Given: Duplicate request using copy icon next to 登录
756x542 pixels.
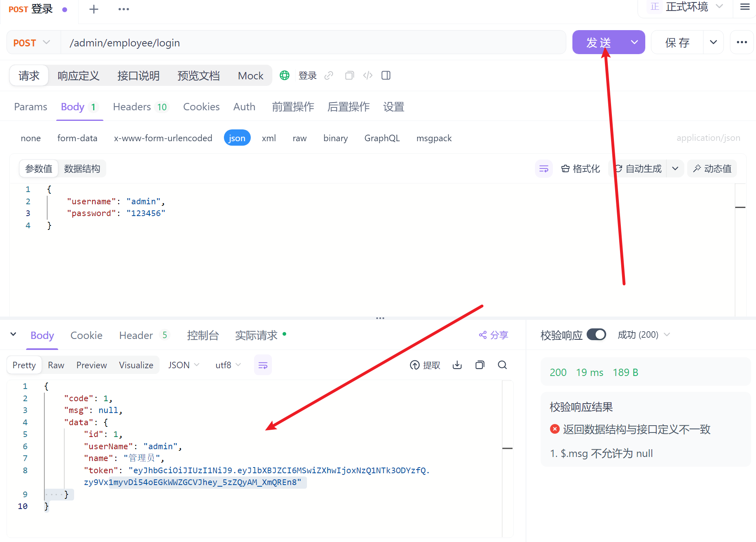Looking at the screenshot, I should (349, 75).
